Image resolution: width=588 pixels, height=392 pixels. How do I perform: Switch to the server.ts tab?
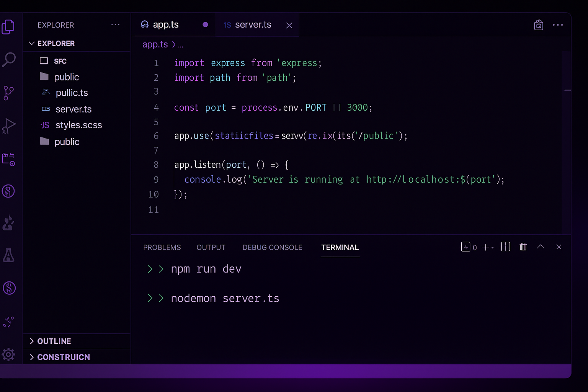[x=257, y=25]
